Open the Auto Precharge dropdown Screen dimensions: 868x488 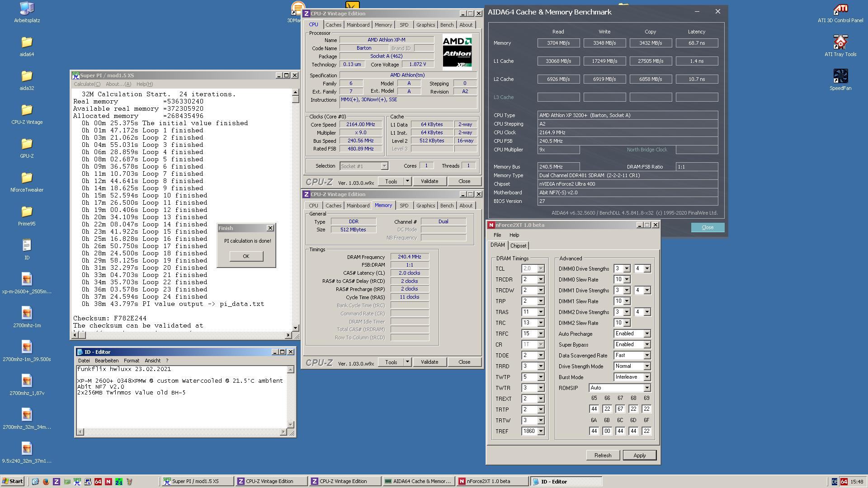pos(647,334)
